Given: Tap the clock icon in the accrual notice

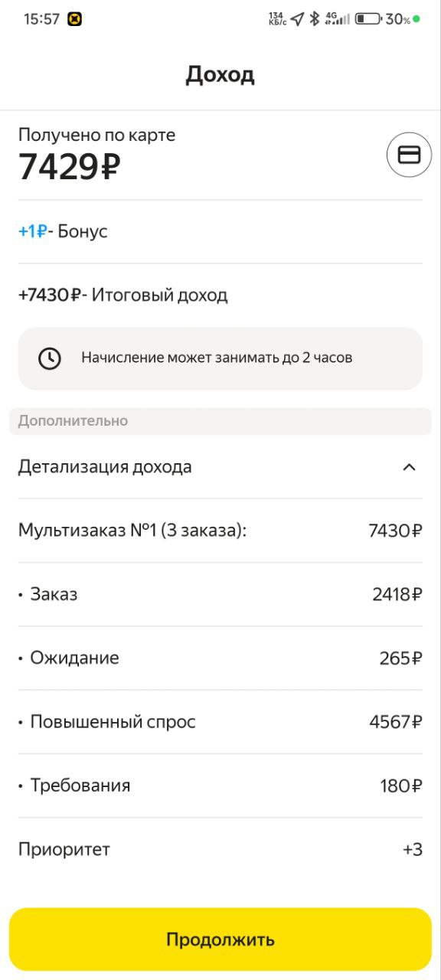Looking at the screenshot, I should tap(51, 357).
